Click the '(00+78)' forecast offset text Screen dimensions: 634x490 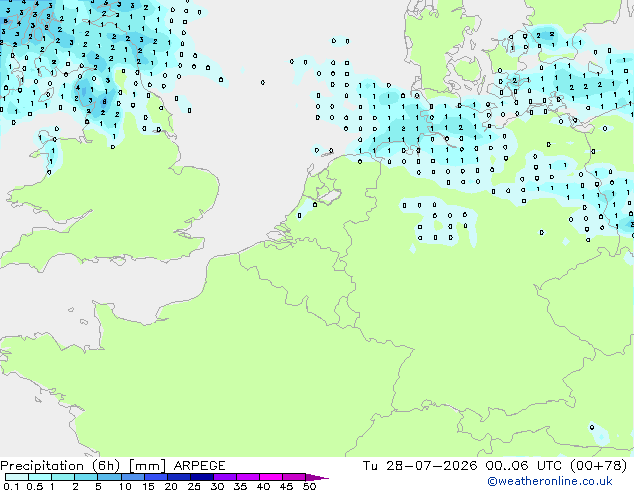(x=599, y=466)
